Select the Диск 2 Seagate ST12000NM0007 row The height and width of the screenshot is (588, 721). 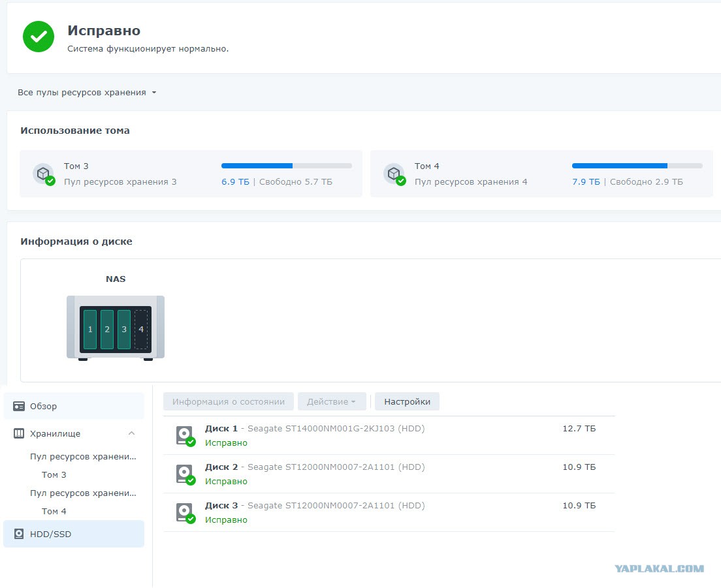389,474
